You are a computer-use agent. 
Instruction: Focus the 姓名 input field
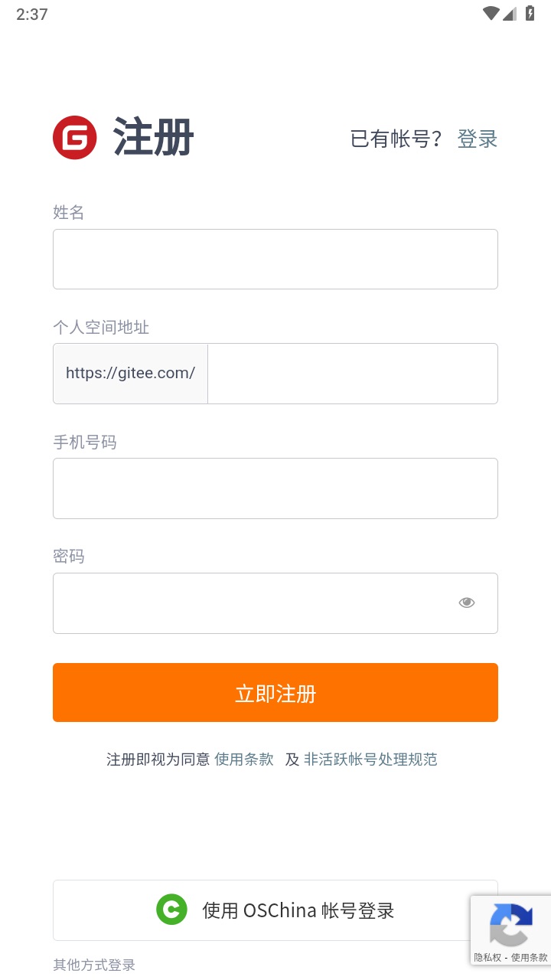click(275, 259)
